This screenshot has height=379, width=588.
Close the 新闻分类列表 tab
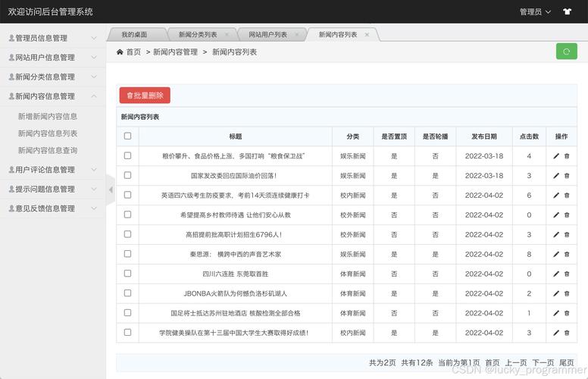click(x=227, y=35)
